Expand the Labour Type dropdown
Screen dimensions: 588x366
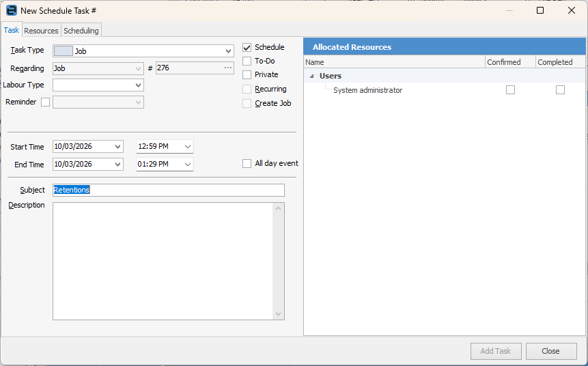pyautogui.click(x=138, y=85)
